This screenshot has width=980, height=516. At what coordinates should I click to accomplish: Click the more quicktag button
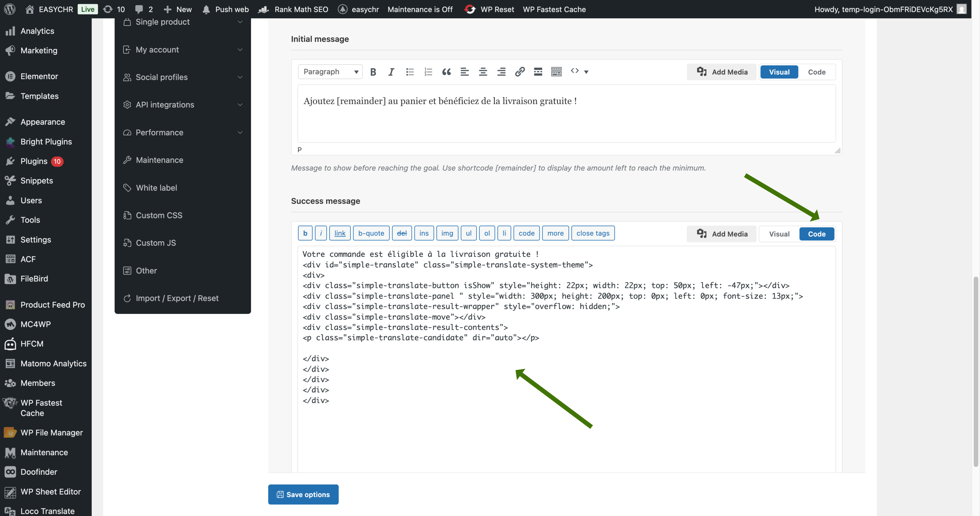555,233
